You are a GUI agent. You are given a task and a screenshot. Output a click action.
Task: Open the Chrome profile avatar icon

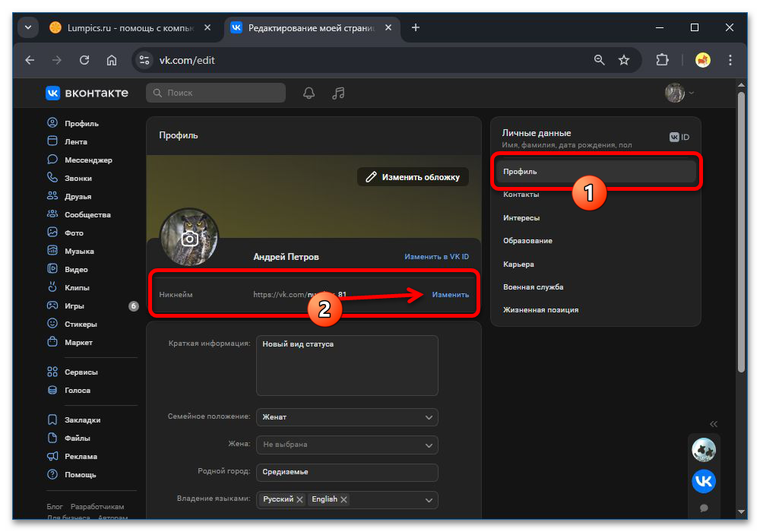[x=703, y=60]
